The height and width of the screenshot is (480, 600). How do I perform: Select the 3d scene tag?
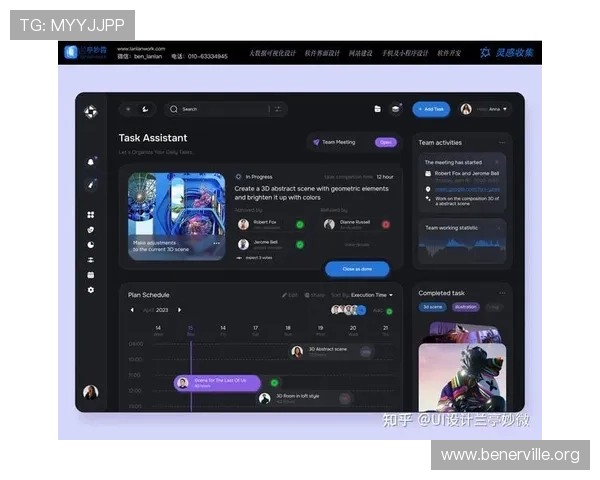pyautogui.click(x=432, y=307)
